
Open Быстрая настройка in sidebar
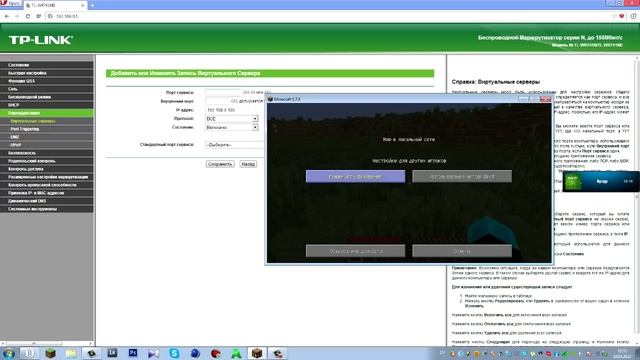coord(47,73)
